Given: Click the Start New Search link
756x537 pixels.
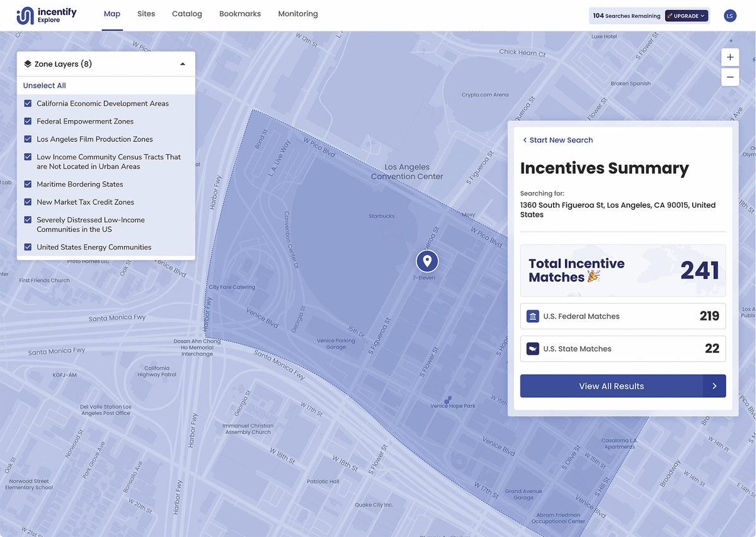Looking at the screenshot, I should pyautogui.click(x=558, y=140).
